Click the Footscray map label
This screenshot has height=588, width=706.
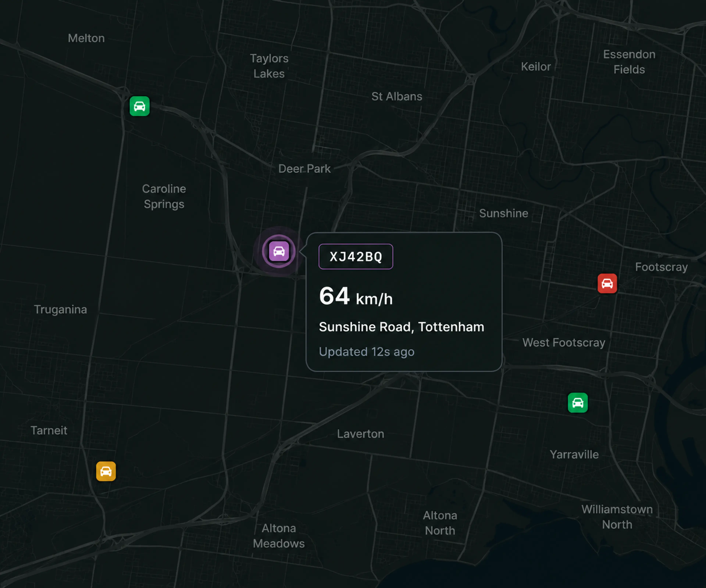point(661,268)
